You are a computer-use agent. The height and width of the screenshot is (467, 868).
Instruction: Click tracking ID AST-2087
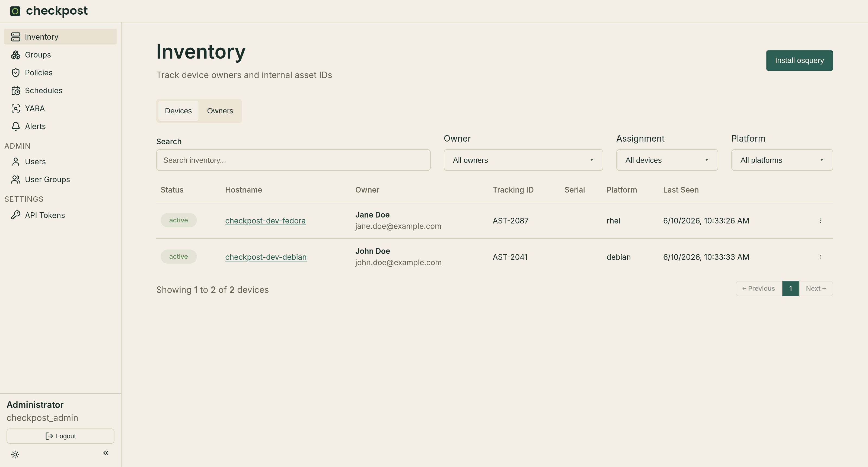(510, 221)
